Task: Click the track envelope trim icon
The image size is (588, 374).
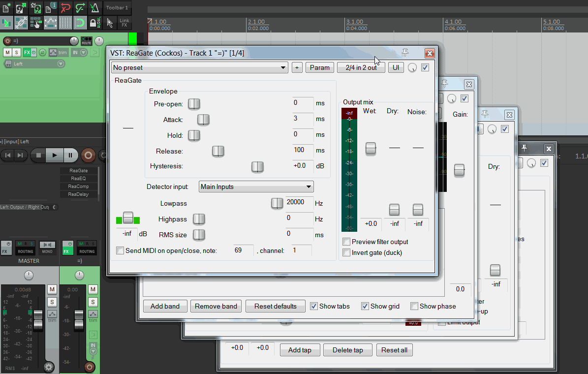Action: tap(53, 53)
